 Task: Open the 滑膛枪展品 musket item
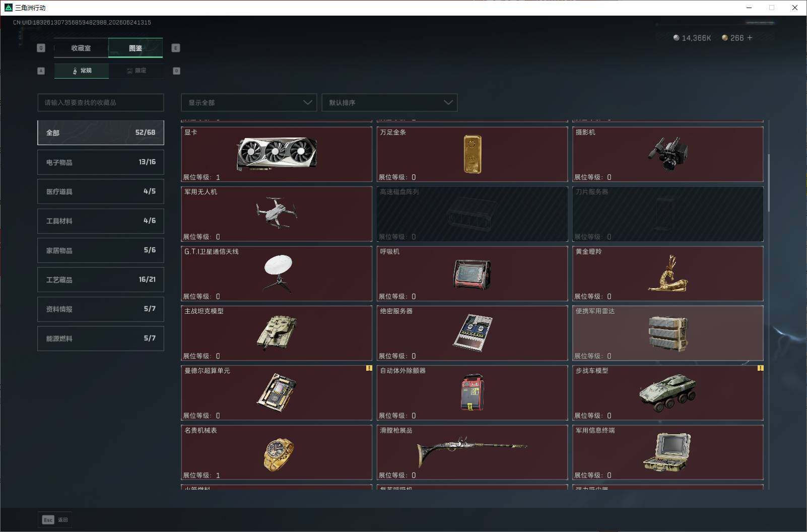pyautogui.click(x=472, y=452)
